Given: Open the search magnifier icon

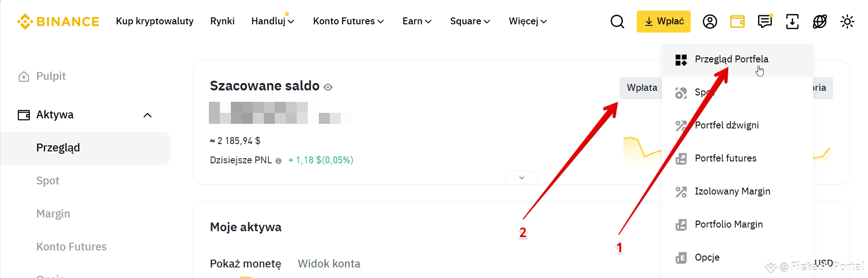Looking at the screenshot, I should (x=617, y=22).
